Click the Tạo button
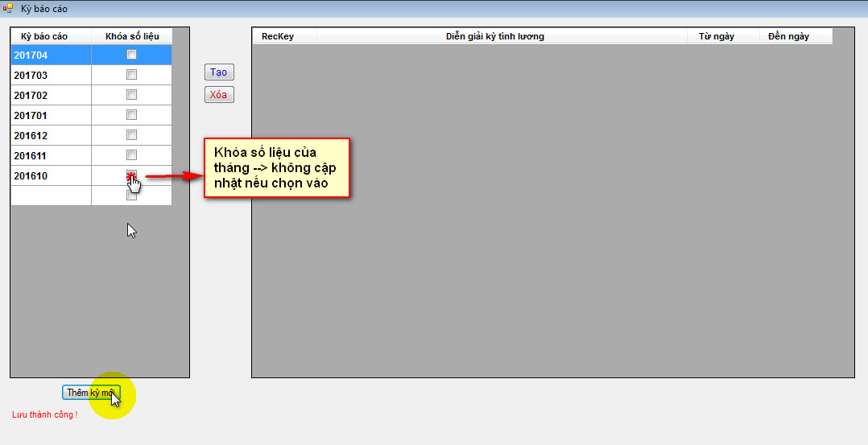Screen dimensions: 868x445 [x=219, y=72]
